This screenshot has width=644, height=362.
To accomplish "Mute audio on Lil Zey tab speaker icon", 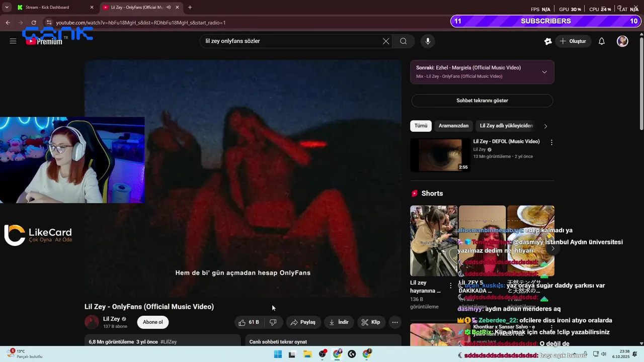I will pyautogui.click(x=169, y=8).
